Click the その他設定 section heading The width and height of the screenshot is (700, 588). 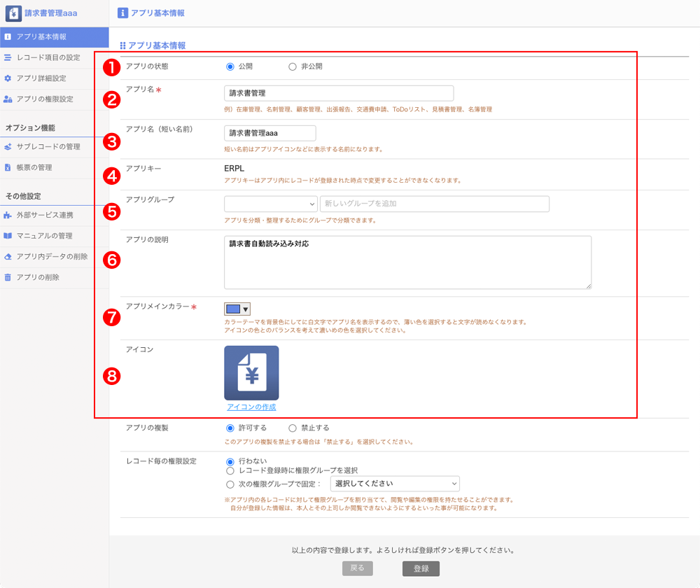tap(23, 196)
